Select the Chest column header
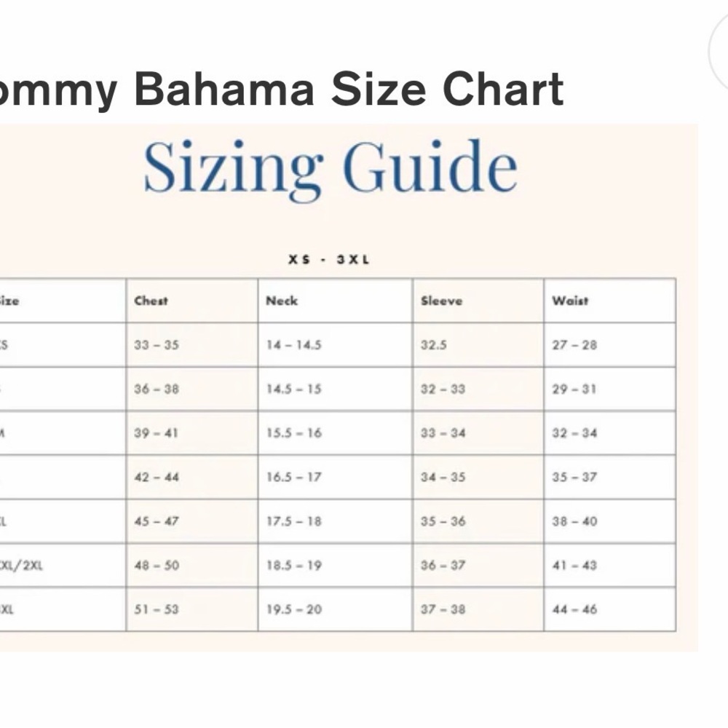 point(191,301)
